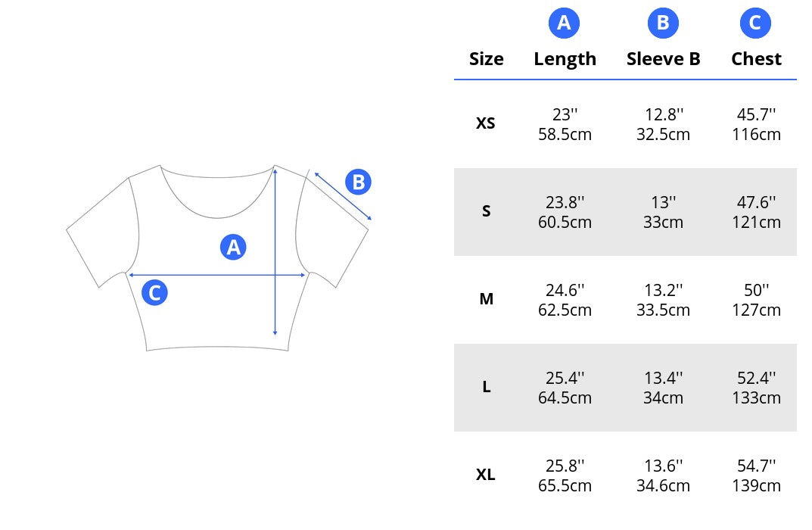
Task: Click the Sleeve B column header
Action: pos(664,59)
